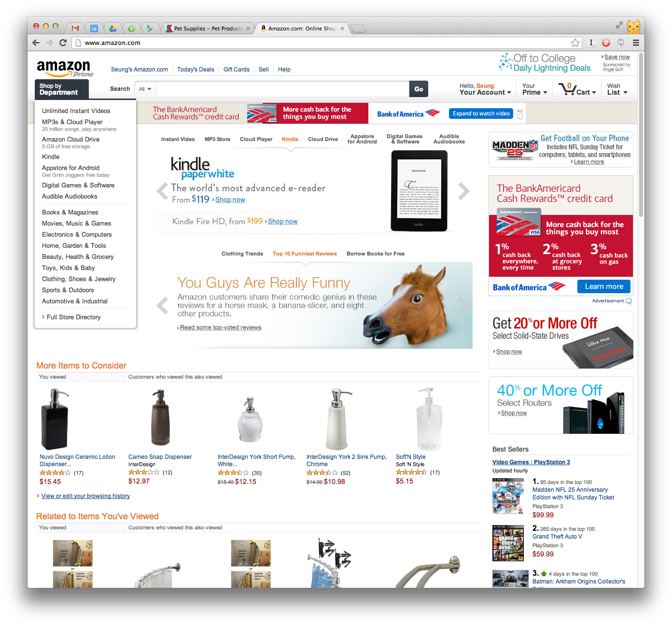Open the search category All dropdown

[x=145, y=89]
